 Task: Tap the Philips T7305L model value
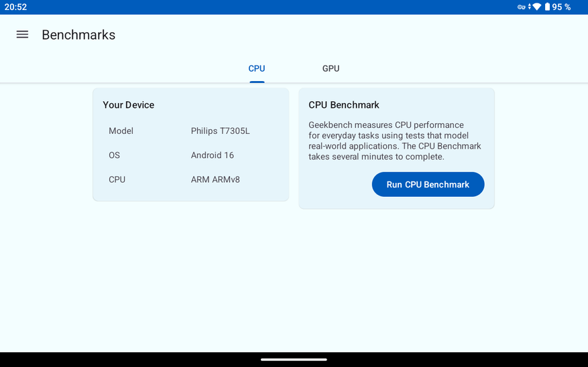tap(220, 131)
